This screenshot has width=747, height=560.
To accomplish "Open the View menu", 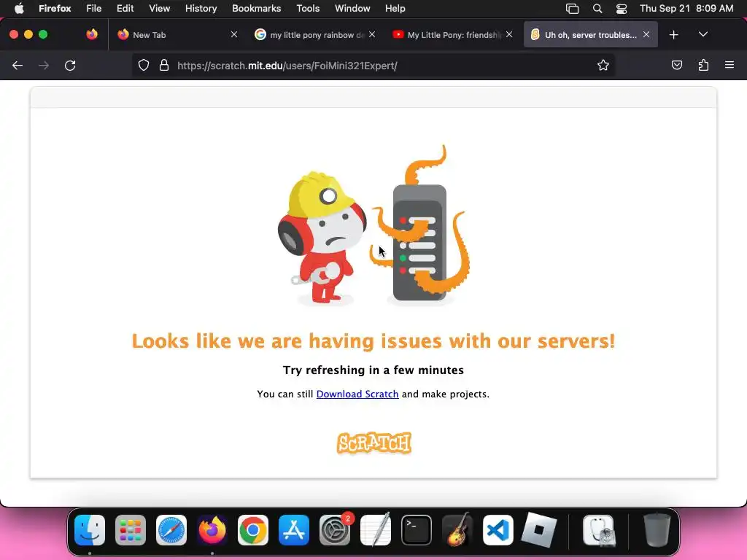I will (160, 9).
